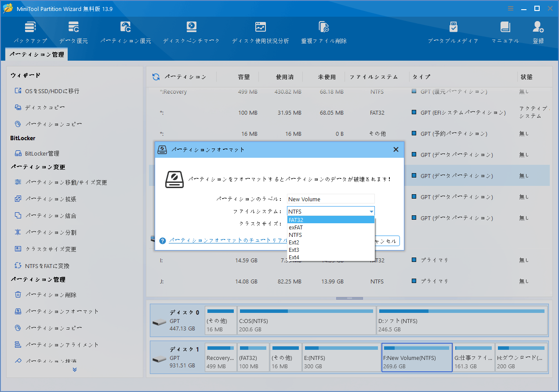Sort by 容量 column header
The width and height of the screenshot is (559, 392).
[x=244, y=77]
